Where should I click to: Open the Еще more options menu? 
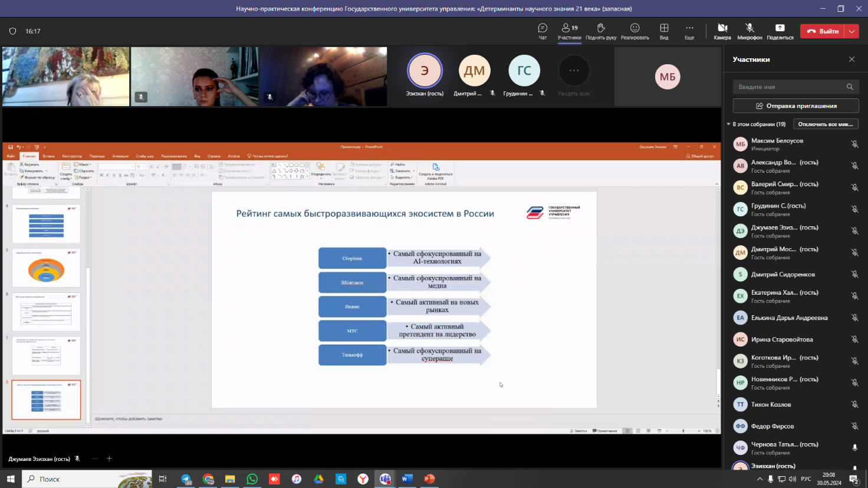(x=689, y=31)
